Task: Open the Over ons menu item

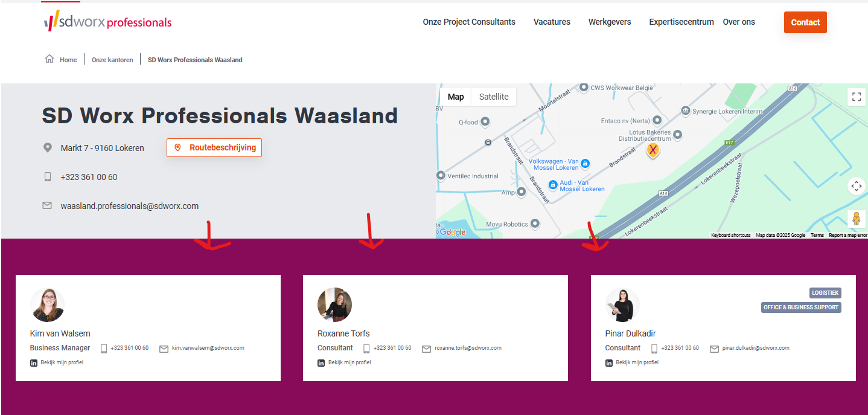Action: point(739,22)
